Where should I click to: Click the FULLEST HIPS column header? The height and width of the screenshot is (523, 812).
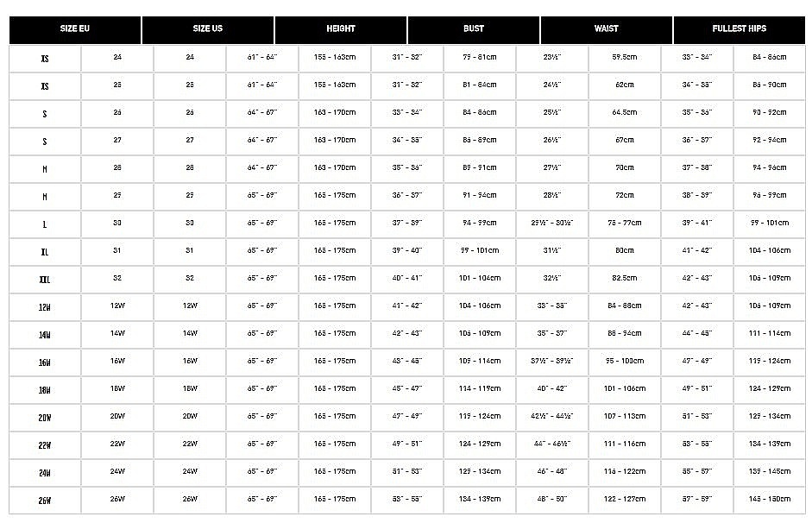pos(740,29)
